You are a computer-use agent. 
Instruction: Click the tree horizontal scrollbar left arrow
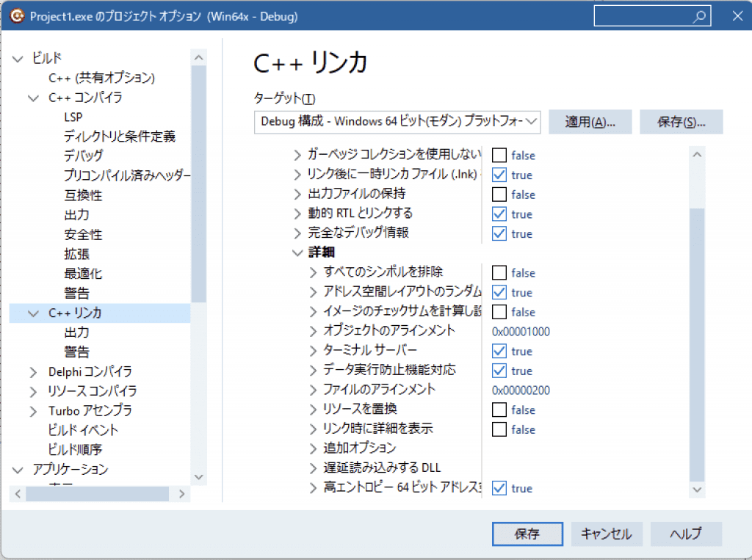pos(18,494)
